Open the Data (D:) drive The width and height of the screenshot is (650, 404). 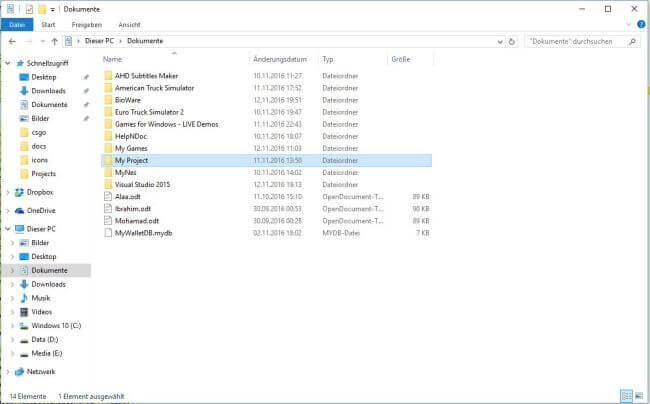(45, 339)
